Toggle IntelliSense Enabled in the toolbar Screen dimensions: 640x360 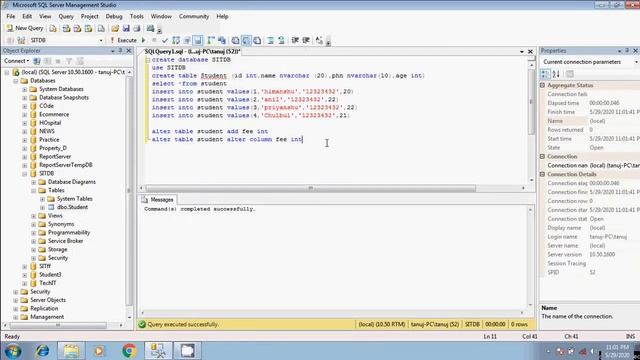198,40
